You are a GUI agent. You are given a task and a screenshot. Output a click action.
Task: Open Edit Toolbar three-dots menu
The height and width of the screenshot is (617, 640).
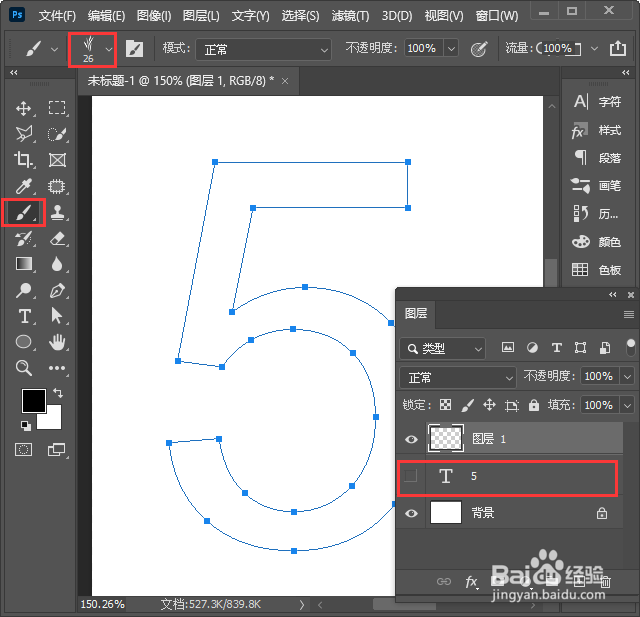click(x=57, y=368)
